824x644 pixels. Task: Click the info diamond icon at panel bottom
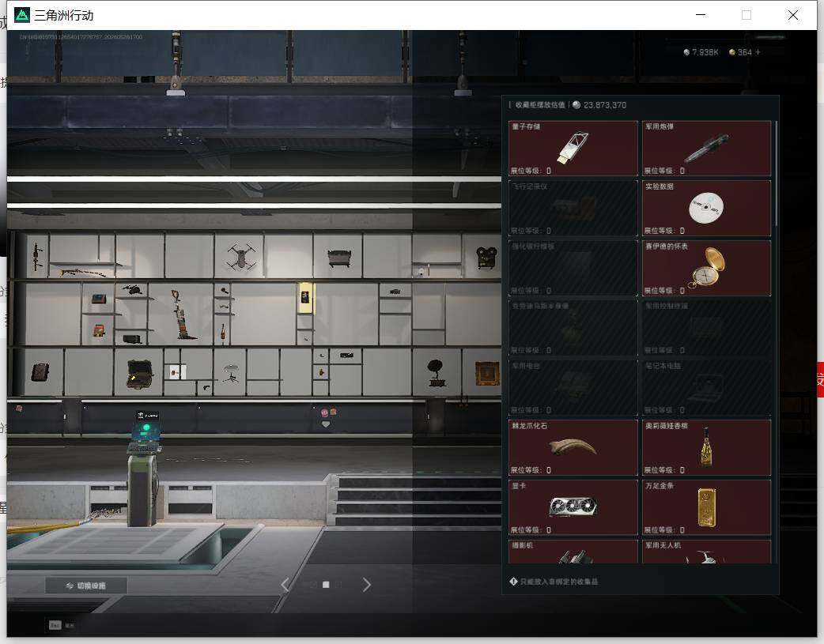coord(513,582)
